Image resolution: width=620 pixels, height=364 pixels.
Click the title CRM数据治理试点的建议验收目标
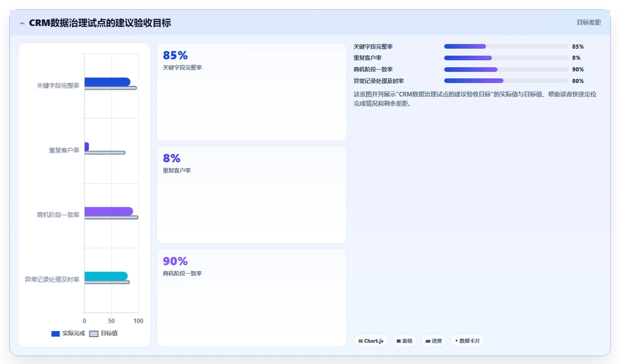[100, 23]
